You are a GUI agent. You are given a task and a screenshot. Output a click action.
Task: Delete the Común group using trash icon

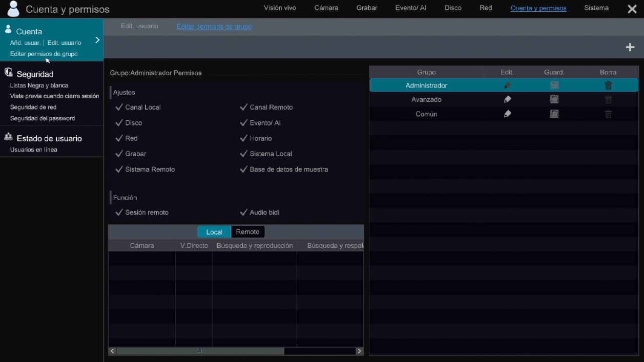[x=608, y=114]
